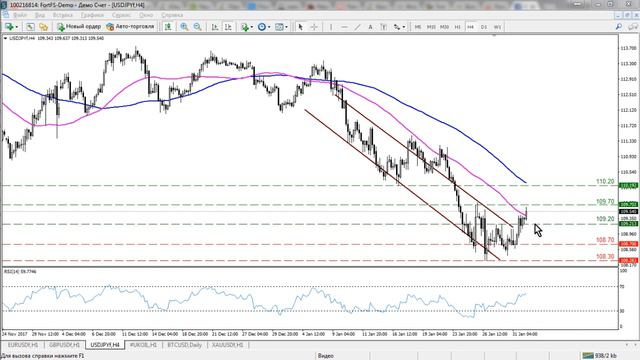Switch to the GBPUSD,H1 chart tab
This screenshot has height=360, width=640.
point(64,345)
